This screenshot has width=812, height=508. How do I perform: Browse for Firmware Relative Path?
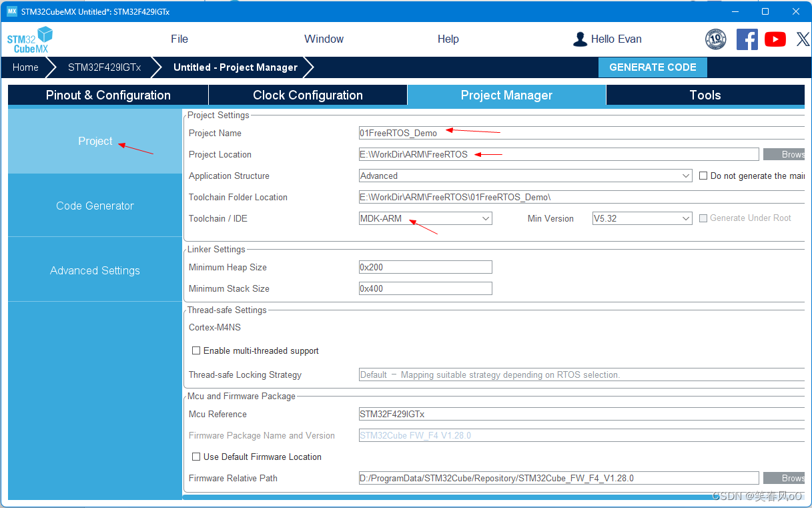[x=784, y=478]
